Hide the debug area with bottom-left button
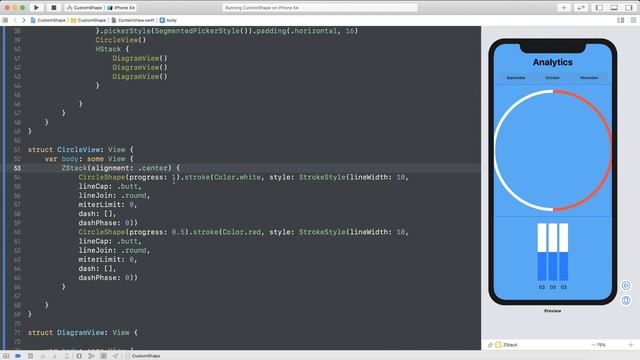 (x=6, y=356)
